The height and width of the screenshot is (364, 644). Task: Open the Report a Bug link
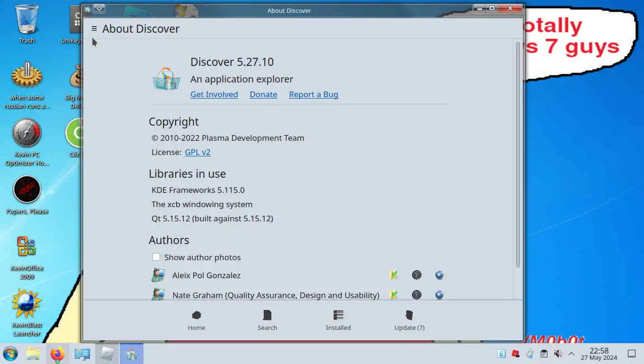coord(313,94)
